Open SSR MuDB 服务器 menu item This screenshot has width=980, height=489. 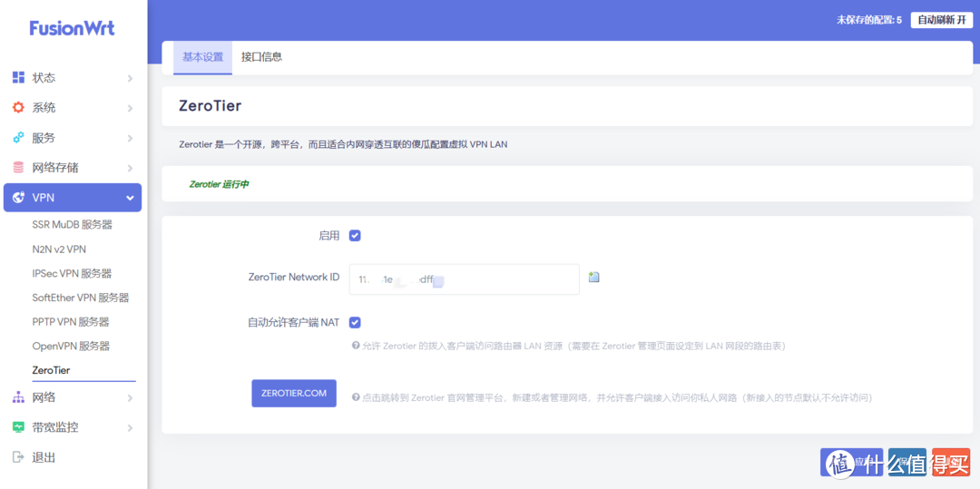[x=73, y=224]
